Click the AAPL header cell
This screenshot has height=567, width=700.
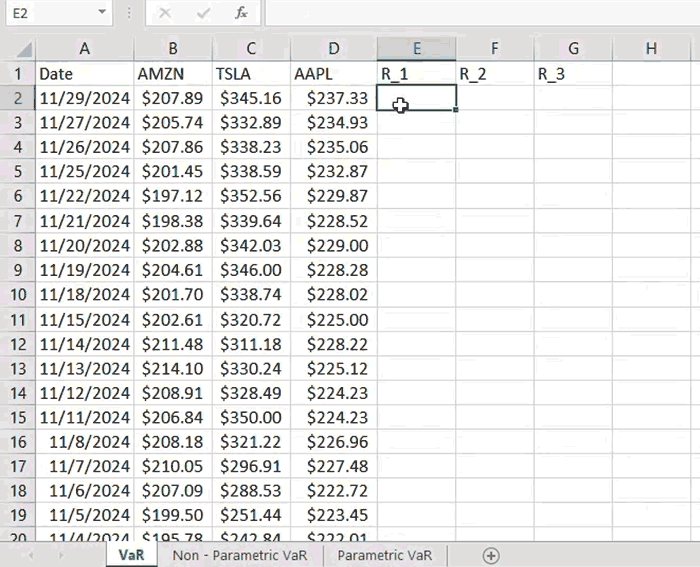click(334, 74)
